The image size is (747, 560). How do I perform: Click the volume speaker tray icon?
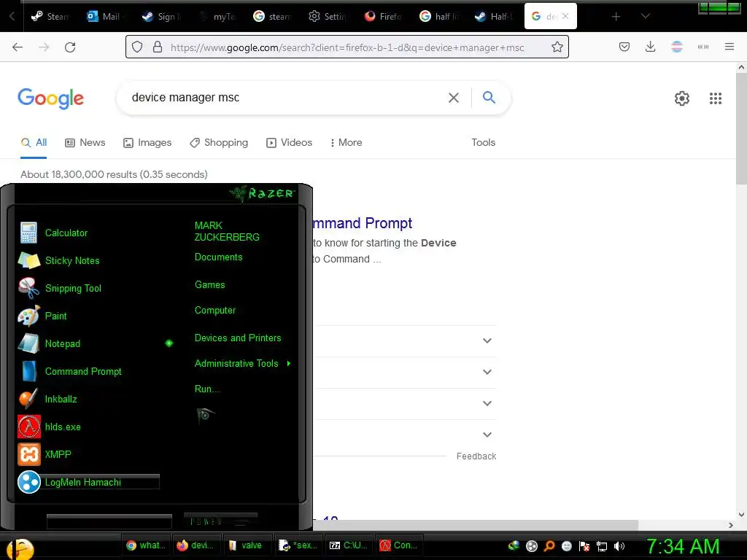(619, 546)
